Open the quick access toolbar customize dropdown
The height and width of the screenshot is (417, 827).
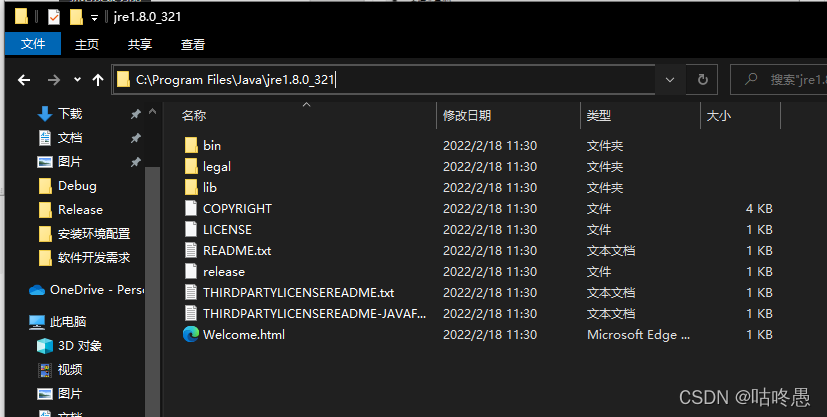[94, 18]
